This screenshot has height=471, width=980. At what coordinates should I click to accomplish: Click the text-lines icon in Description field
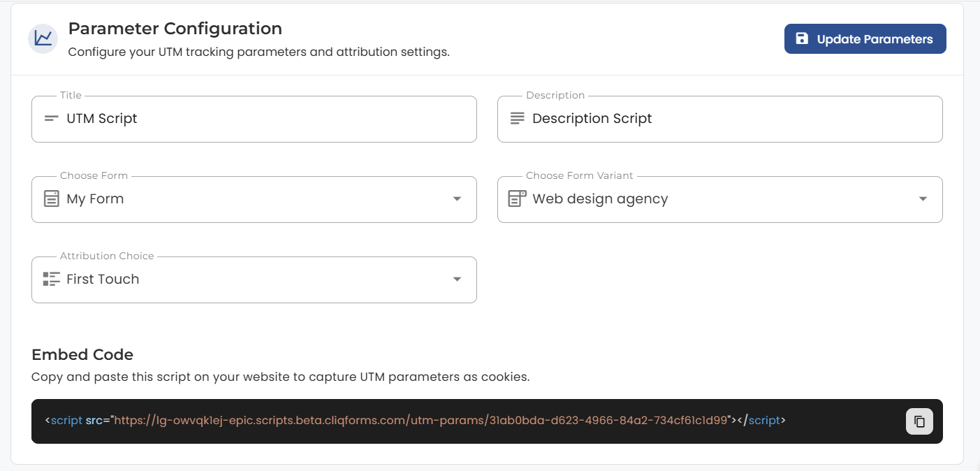click(517, 119)
